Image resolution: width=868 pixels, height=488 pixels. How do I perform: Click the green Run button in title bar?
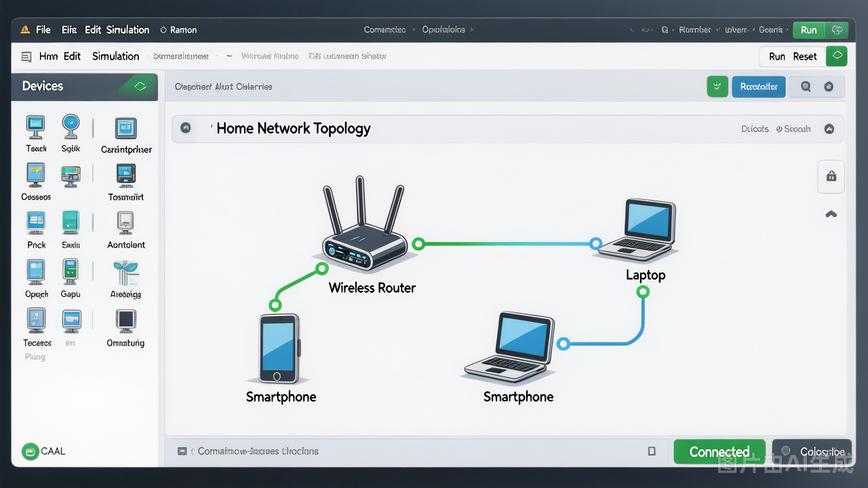point(808,30)
